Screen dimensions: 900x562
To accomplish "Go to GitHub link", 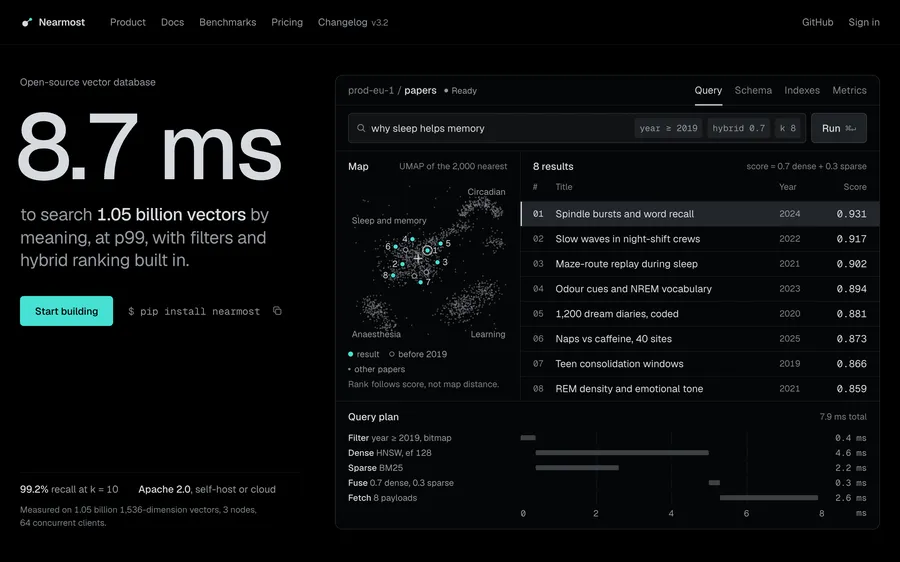I will [817, 22].
